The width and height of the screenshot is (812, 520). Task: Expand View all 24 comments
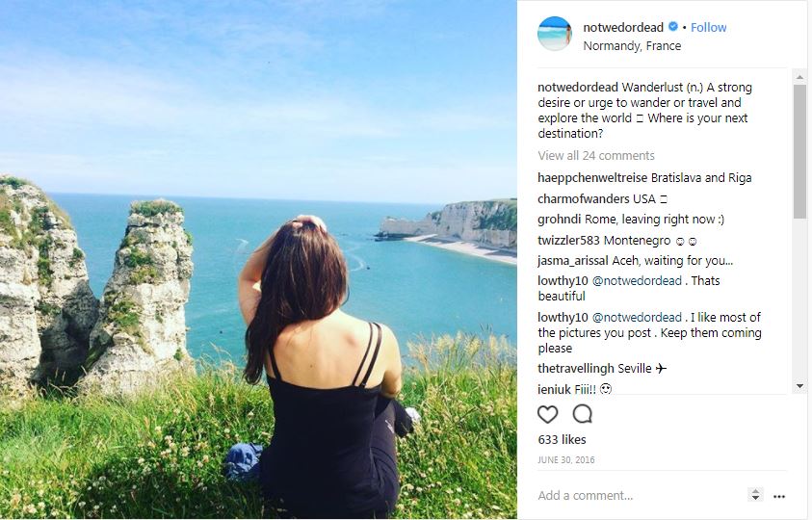596,156
